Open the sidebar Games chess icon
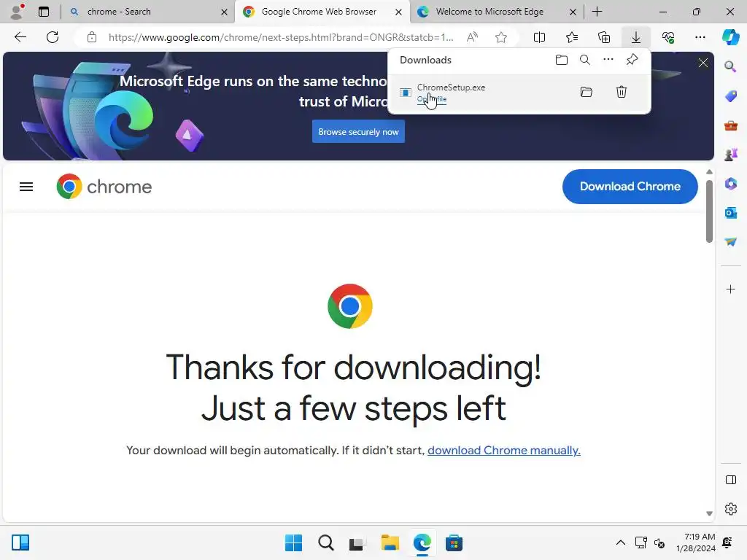This screenshot has height=560, width=747. (731, 155)
